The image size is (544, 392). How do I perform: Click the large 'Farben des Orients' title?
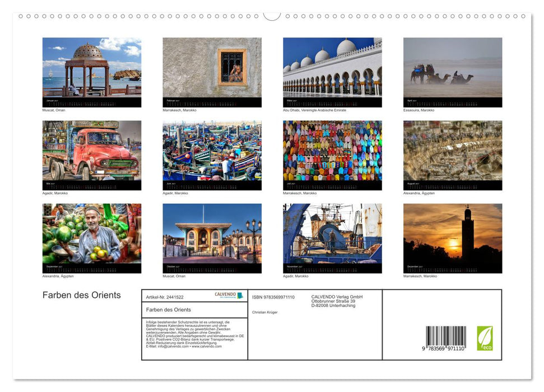(x=82, y=295)
